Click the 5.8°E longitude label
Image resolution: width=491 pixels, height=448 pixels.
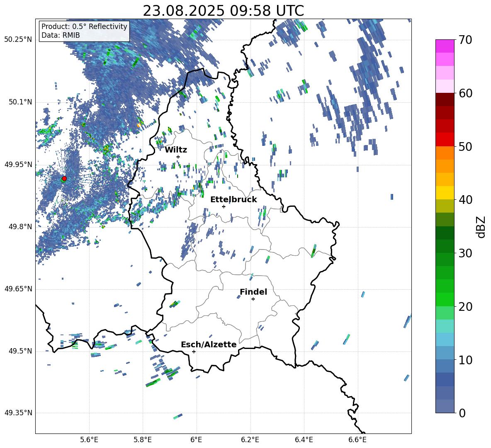(x=143, y=440)
